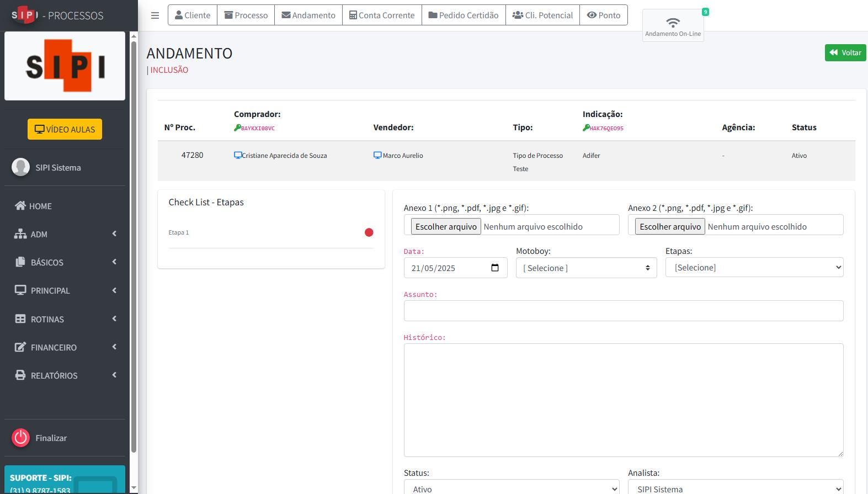868x494 pixels.
Task: Expand the ROTINAS menu chevron
Action: [x=114, y=318]
